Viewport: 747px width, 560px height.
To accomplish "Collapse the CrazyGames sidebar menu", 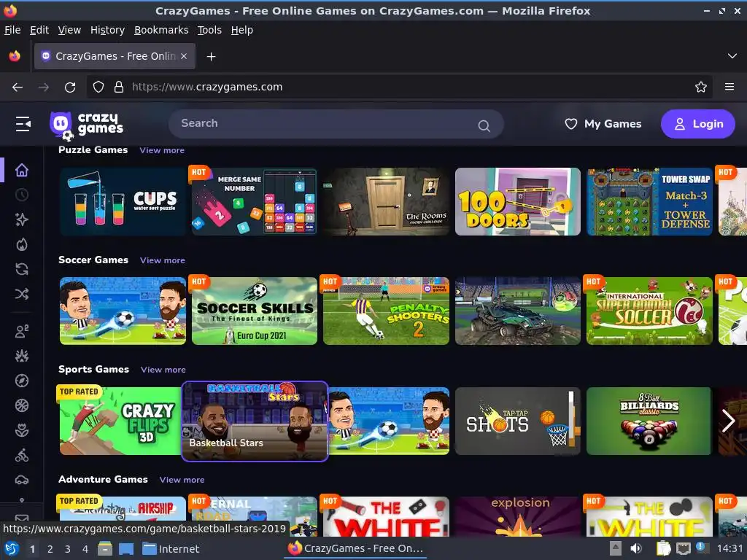I will click(x=23, y=124).
